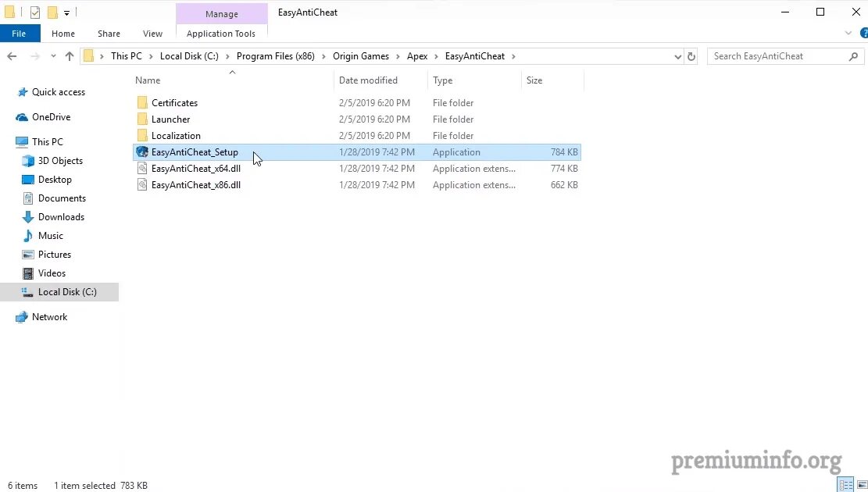Select the EasyAntiCheat_x64.dll file icon
Viewport: 868px width, 492px height.
coord(142,169)
